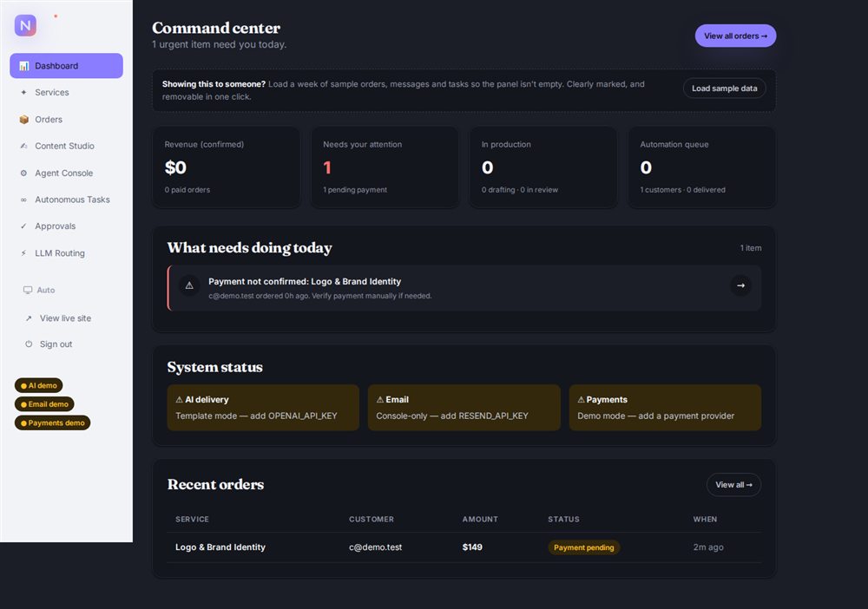This screenshot has width=868, height=609.
Task: Open the Automation queue stat card
Action: pos(702,167)
